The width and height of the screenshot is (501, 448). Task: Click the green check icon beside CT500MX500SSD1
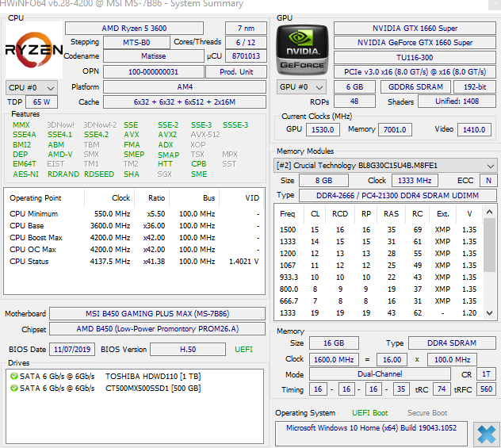click(x=14, y=388)
